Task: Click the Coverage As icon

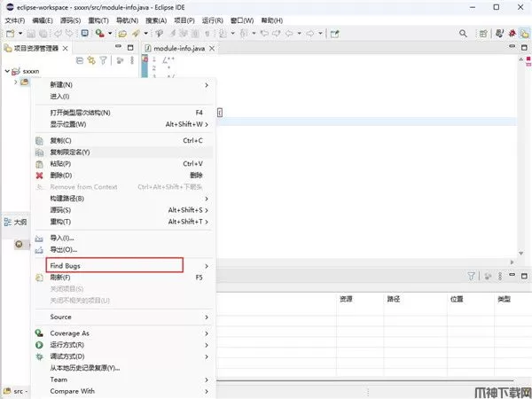Action: 39,333
